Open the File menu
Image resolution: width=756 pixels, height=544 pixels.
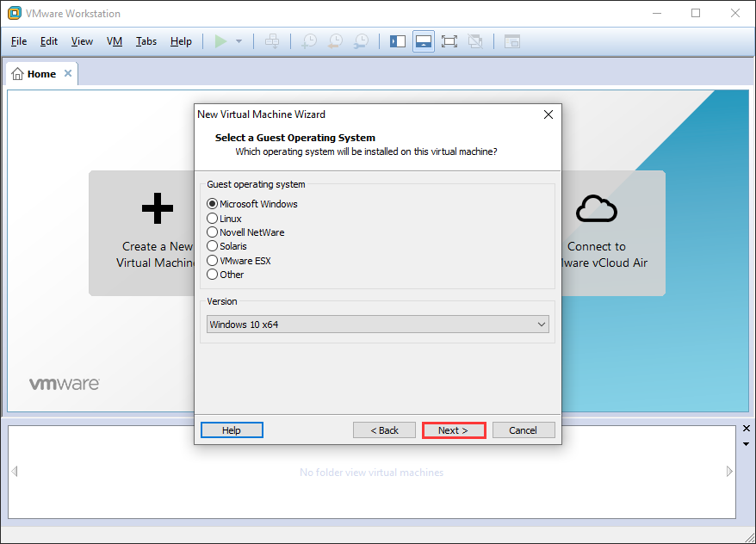click(x=19, y=41)
